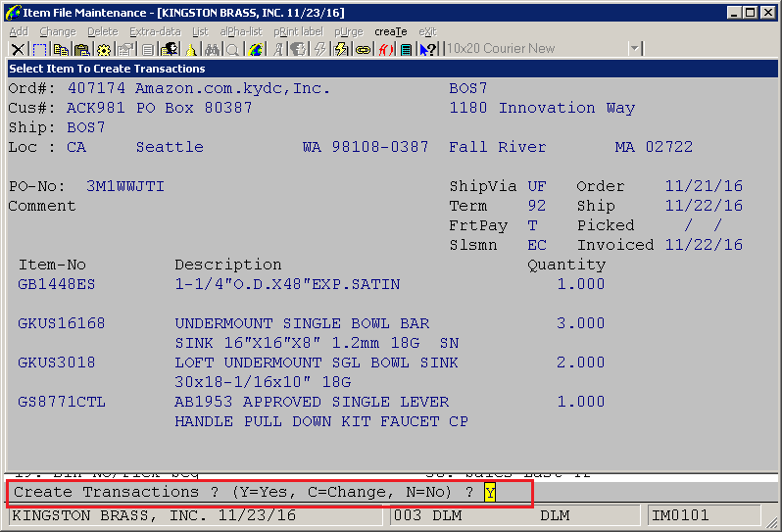Click the What's This help pointer icon
The image size is (782, 532).
(x=428, y=49)
